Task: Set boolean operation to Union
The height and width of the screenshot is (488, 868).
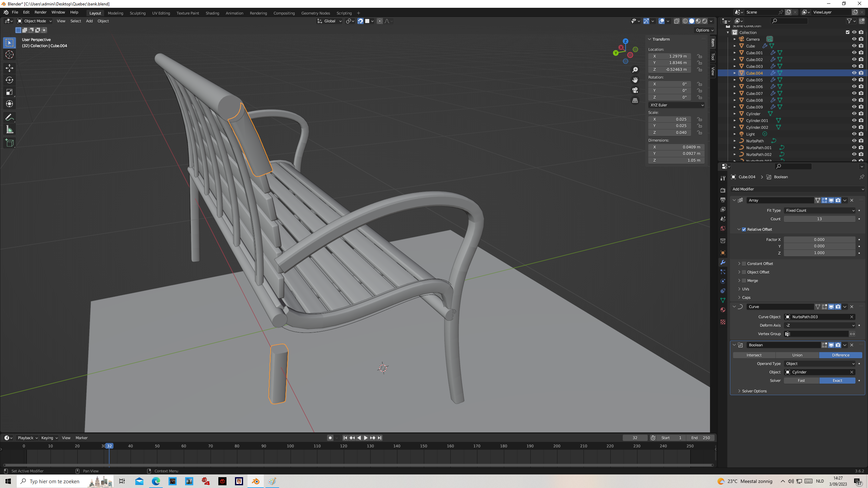Action: pos(797,355)
